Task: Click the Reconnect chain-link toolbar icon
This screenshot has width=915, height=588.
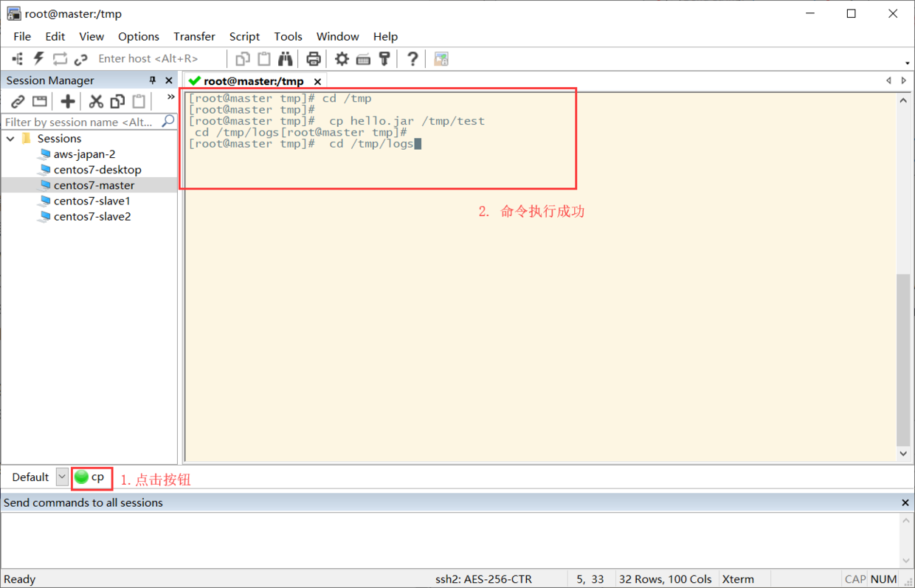Action: coord(80,59)
